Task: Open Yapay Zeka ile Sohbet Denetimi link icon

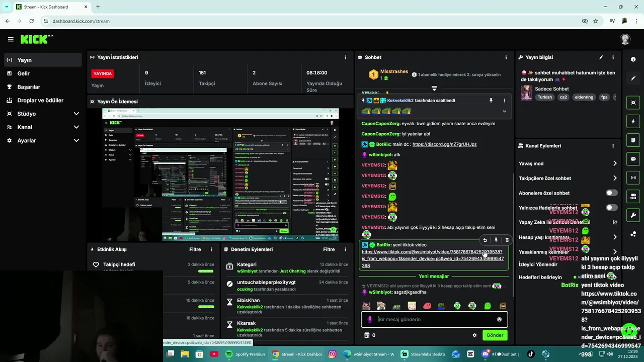Action: pyautogui.click(x=615, y=222)
